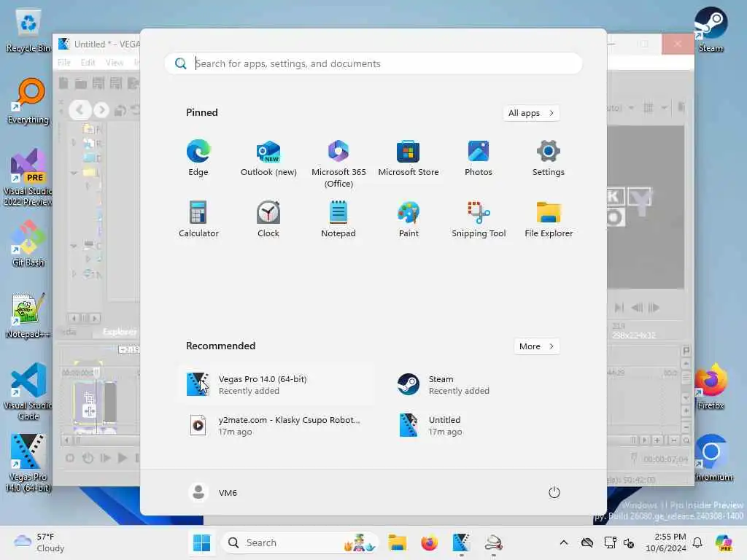Open the clock showing 2:55 PM
The width and height of the screenshot is (747, 560).
tap(665, 542)
